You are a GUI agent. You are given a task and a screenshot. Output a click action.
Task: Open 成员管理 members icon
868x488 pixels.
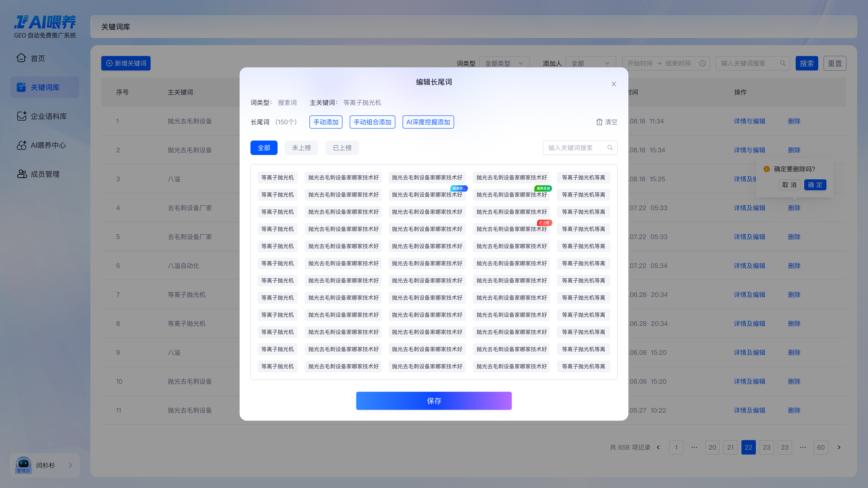[21, 174]
